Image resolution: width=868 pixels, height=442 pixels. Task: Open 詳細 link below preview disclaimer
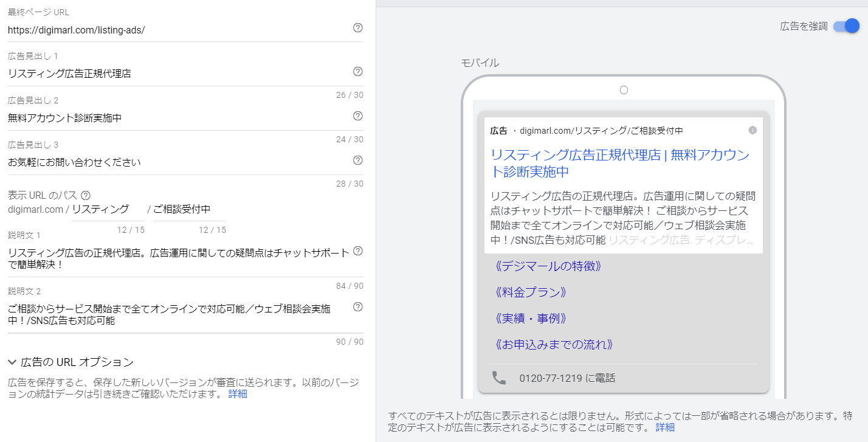665,427
